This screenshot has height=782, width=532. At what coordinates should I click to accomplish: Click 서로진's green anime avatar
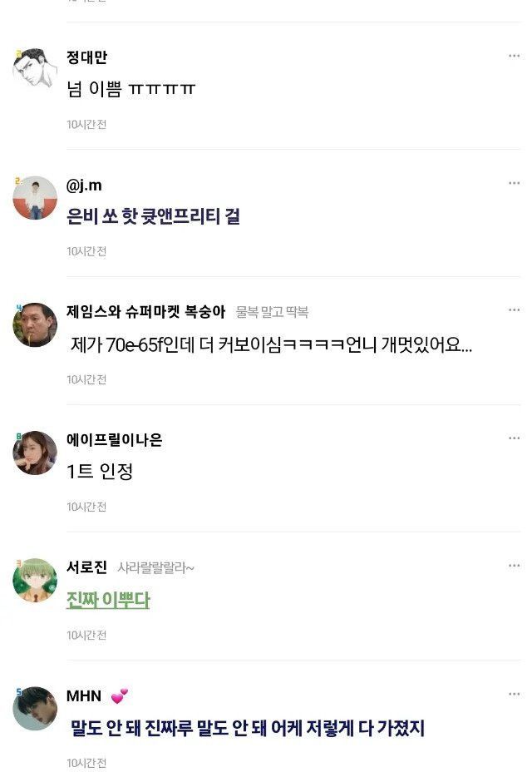coord(35,581)
